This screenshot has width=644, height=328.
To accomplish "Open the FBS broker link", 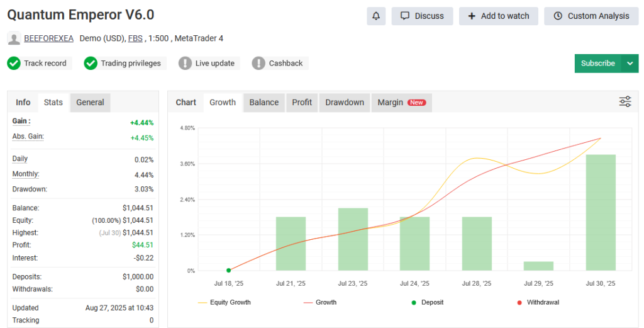I will pyautogui.click(x=135, y=38).
